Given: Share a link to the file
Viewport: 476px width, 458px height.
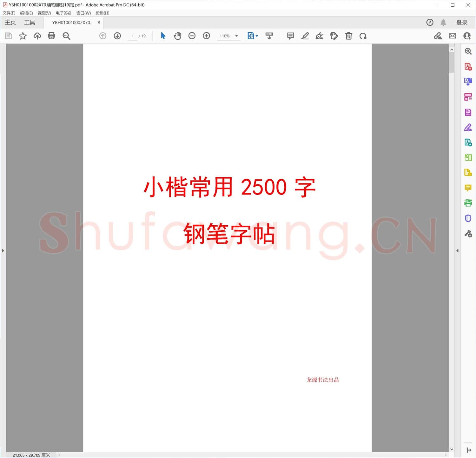Looking at the screenshot, I should (x=438, y=36).
